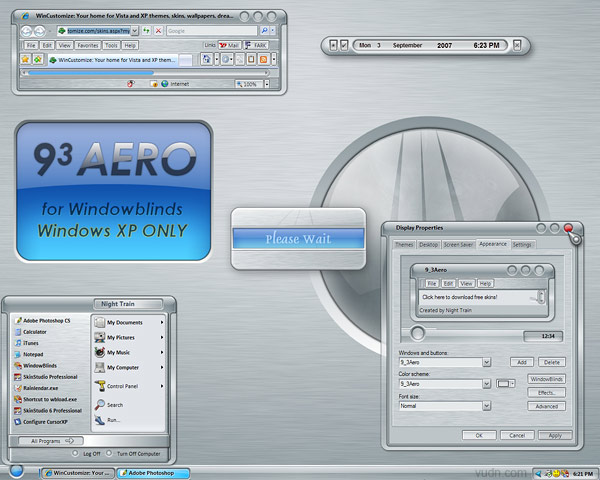Launch SkinStudio Professional from Start menu
This screenshot has width=600, height=480.
coord(46,377)
